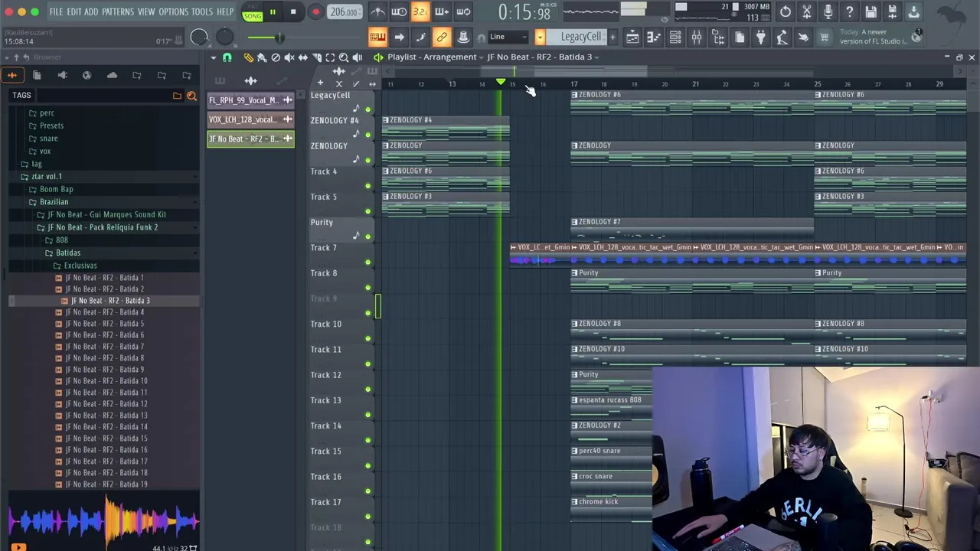Select the playlist paint brush tool
Screen dimensions: 980x551
pos(262,57)
